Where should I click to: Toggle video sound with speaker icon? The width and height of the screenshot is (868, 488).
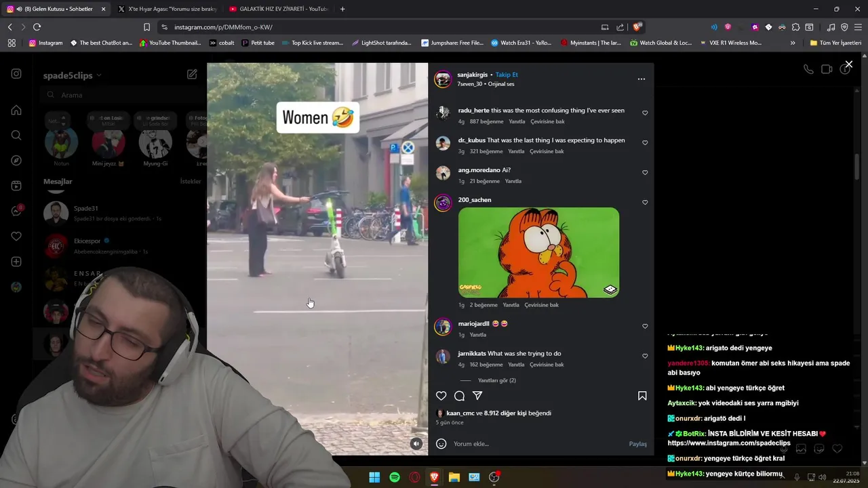point(416,444)
